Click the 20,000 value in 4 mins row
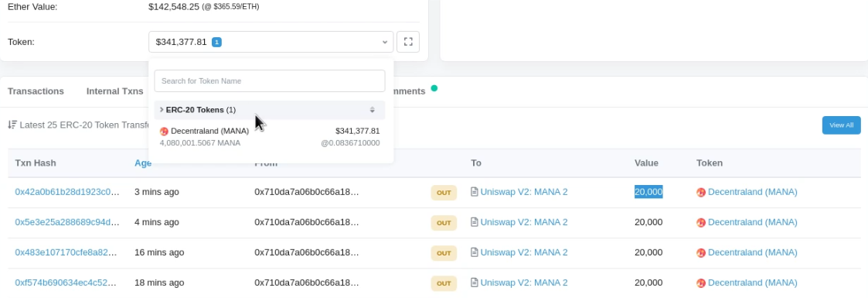The width and height of the screenshot is (868, 298). pos(648,222)
